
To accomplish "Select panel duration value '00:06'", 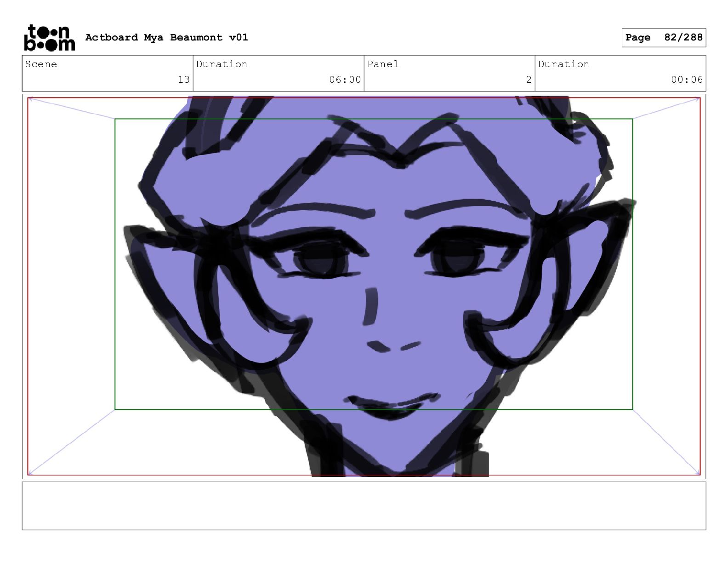I will click(x=687, y=80).
